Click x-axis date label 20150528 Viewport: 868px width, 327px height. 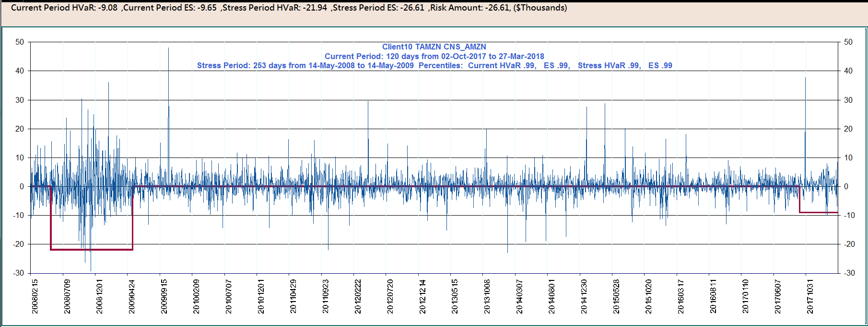coord(617,297)
